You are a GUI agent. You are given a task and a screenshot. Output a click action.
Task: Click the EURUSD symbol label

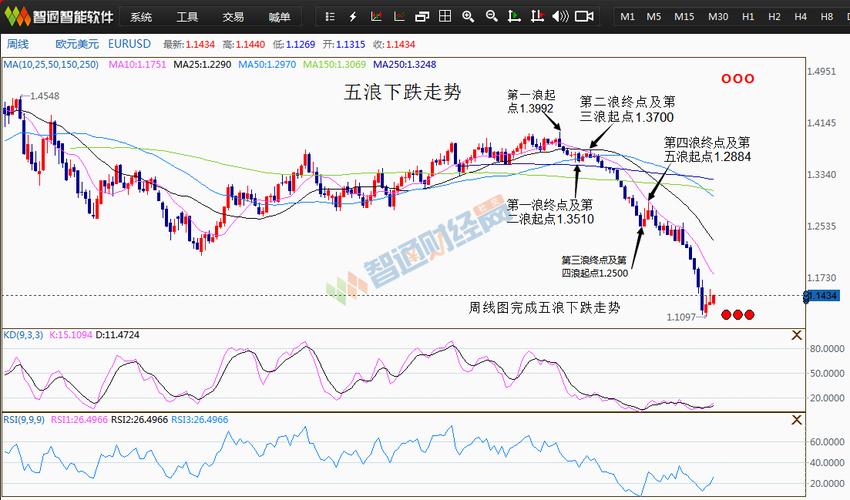129,44
